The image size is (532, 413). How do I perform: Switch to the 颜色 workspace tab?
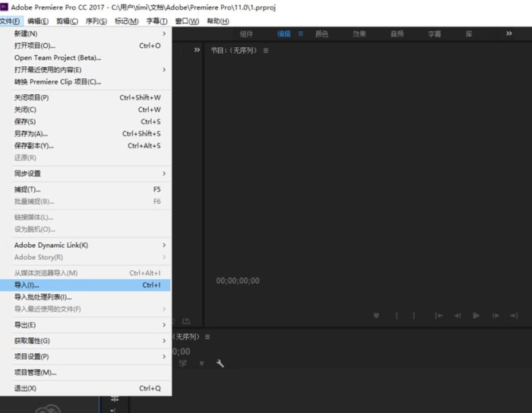click(321, 33)
